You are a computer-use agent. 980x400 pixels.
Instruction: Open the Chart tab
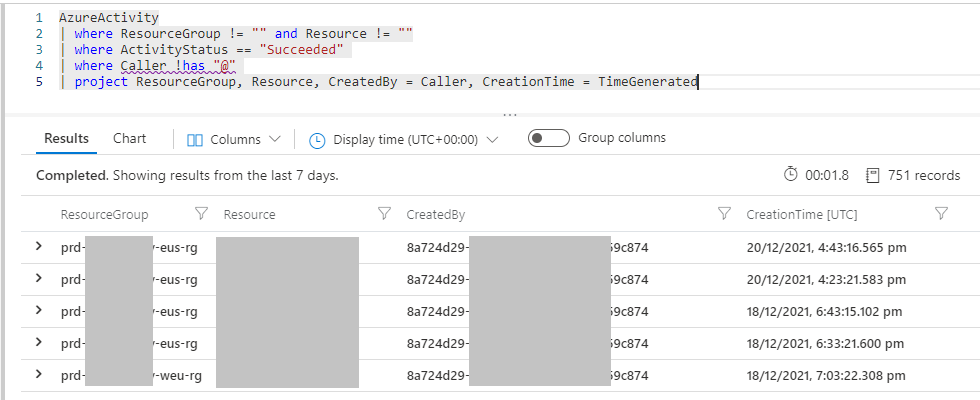(x=129, y=139)
